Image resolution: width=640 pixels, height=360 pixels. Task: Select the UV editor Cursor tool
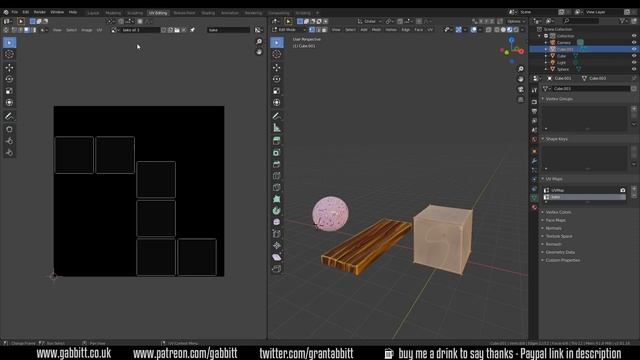pyautogui.click(x=9, y=54)
